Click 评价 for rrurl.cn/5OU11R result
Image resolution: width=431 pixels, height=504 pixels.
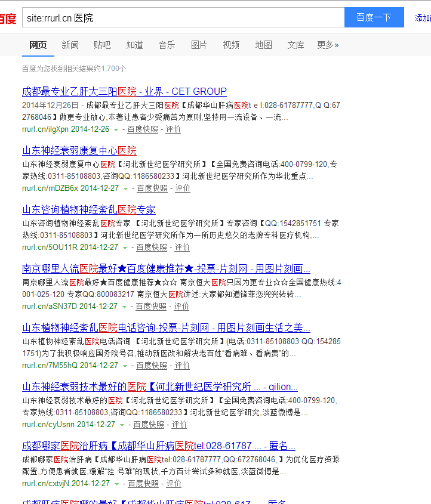(x=183, y=248)
